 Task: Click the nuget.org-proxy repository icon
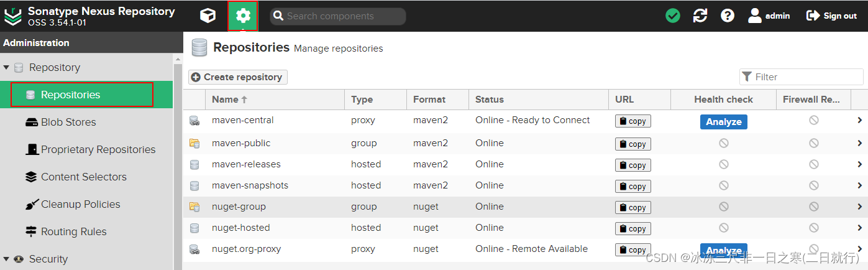click(194, 249)
